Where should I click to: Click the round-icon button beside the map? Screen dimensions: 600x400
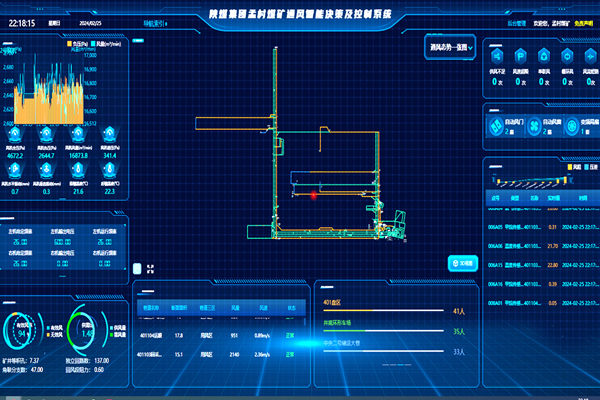point(461,263)
